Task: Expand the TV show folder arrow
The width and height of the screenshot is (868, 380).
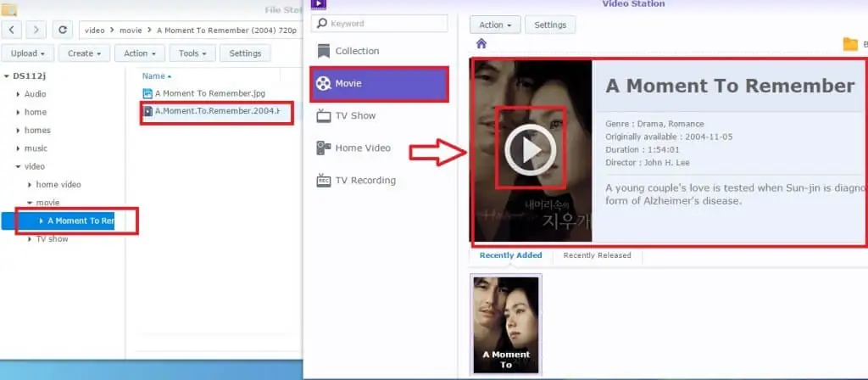Action: (x=30, y=239)
